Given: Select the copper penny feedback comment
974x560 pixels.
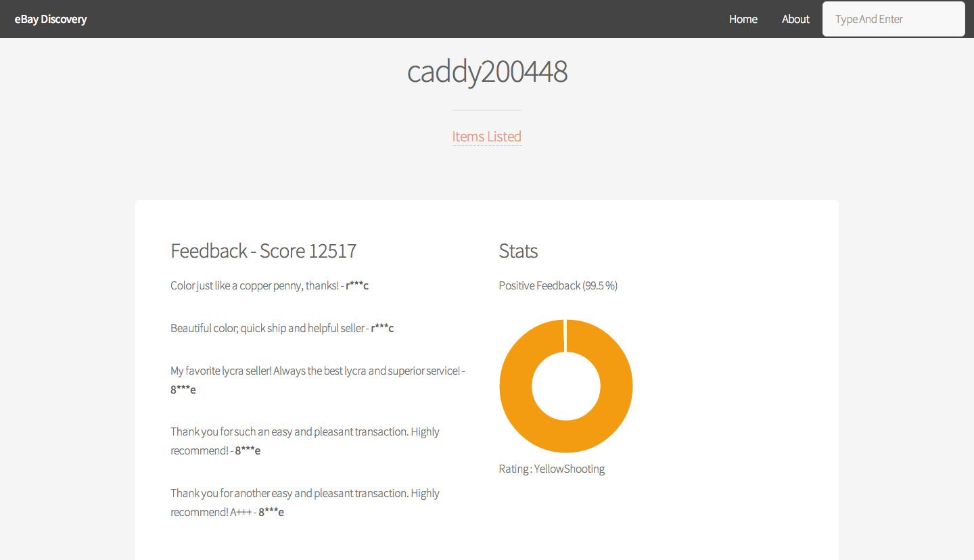Looking at the screenshot, I should click(269, 285).
